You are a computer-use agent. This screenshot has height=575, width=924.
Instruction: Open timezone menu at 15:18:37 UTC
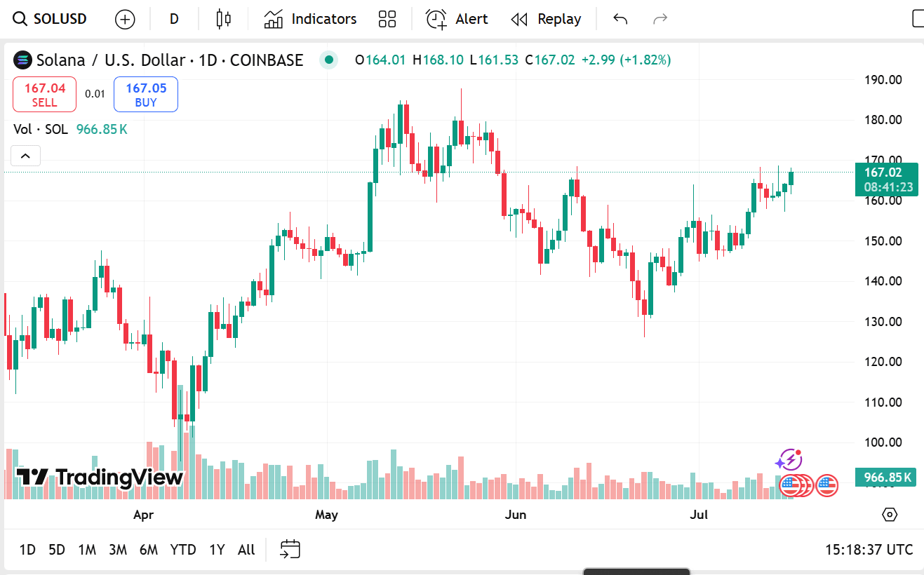tap(869, 550)
